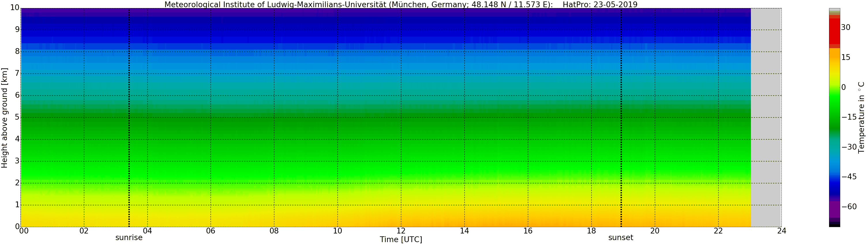Select the 24 hour tick label
This screenshot has height=245, width=868.
781,231
